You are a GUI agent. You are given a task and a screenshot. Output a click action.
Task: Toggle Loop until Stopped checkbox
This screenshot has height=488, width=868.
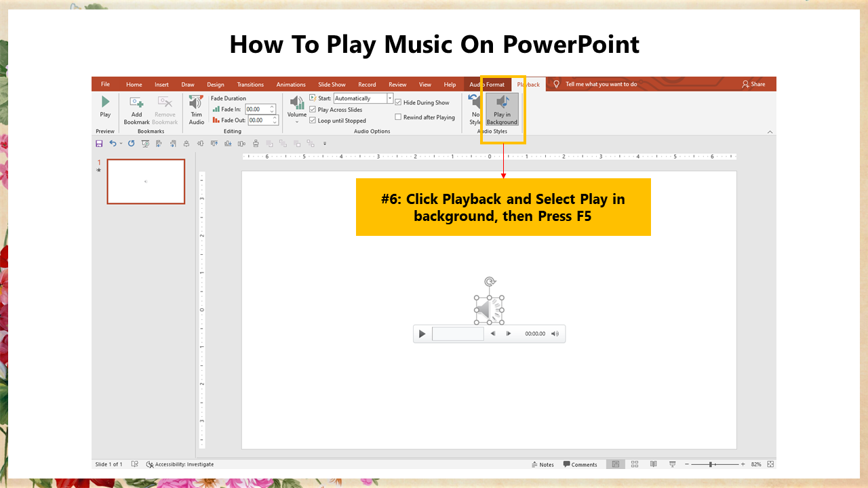pyautogui.click(x=313, y=121)
